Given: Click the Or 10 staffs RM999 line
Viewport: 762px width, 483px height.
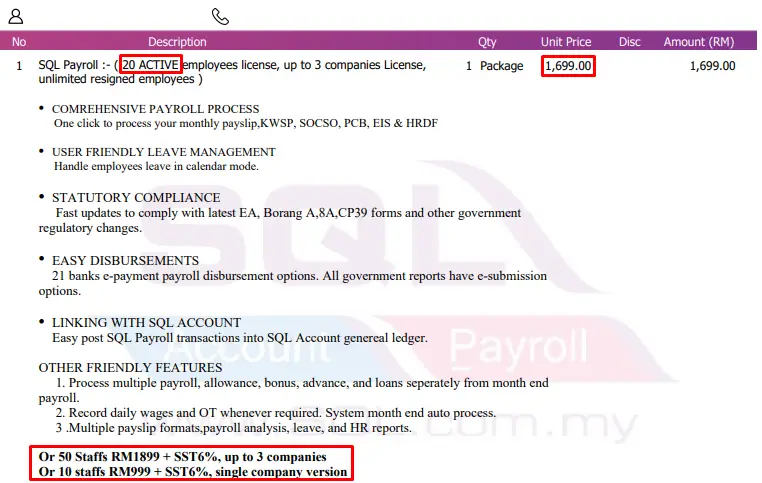Looking at the screenshot, I should [193, 472].
